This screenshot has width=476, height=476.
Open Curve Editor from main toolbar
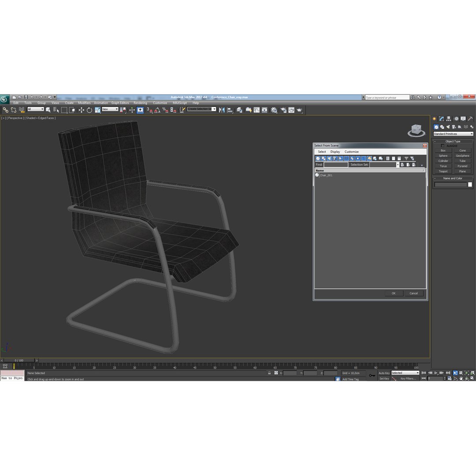coord(257,110)
